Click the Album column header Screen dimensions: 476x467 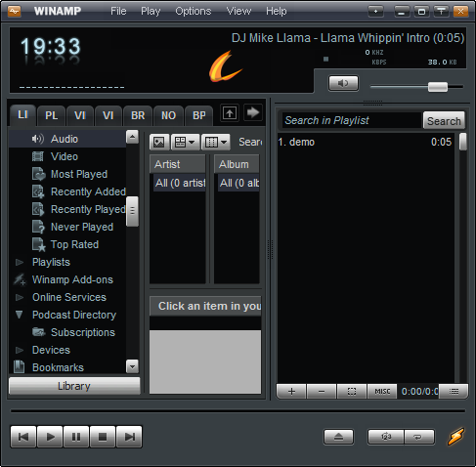[237, 164]
